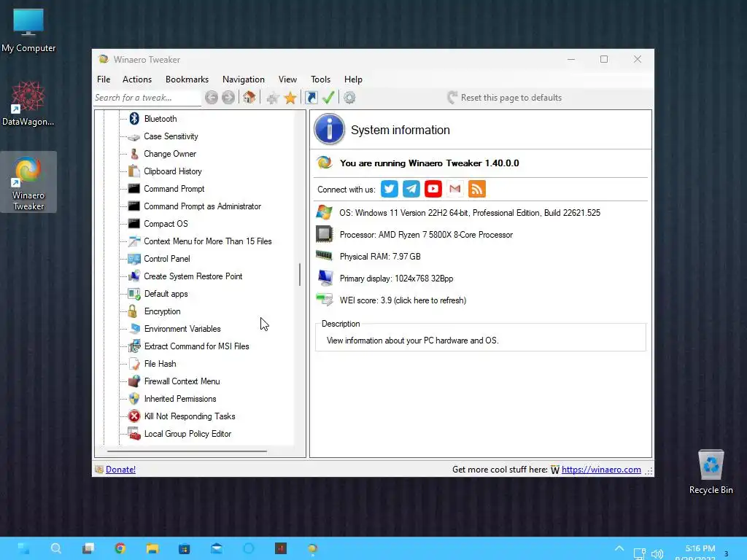Click the Gmail contact icon
The image size is (747, 560).
point(455,189)
